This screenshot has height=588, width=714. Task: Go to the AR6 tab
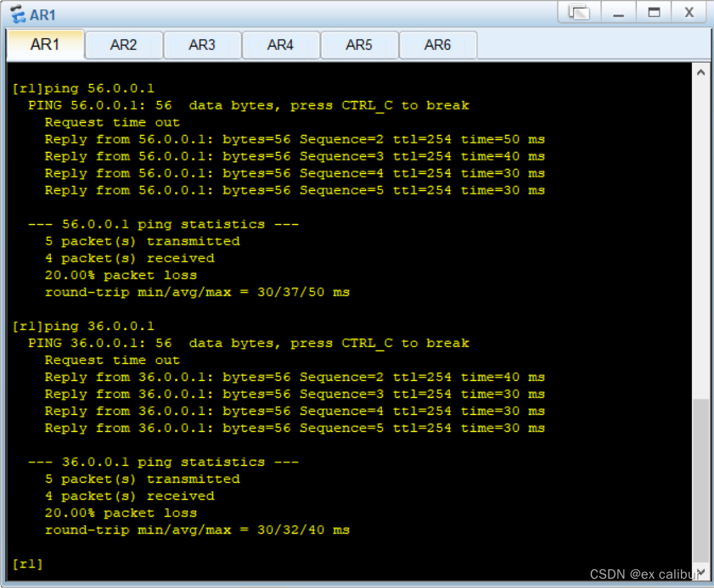click(x=437, y=45)
